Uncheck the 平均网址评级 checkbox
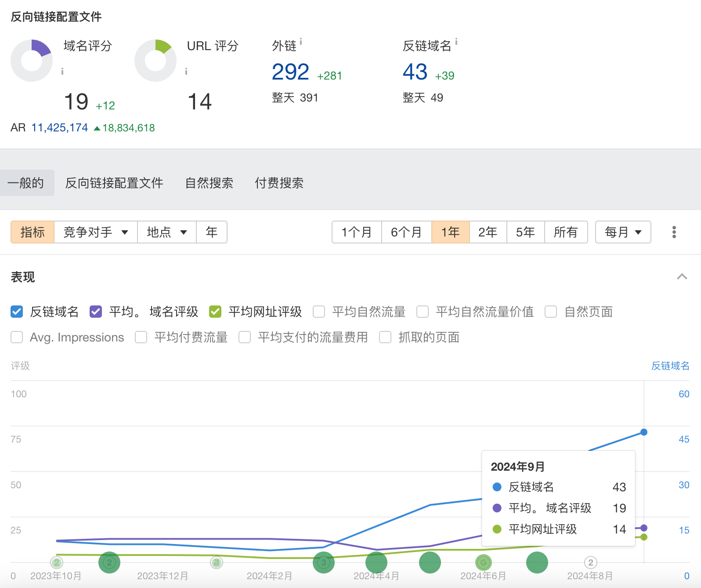This screenshot has width=701, height=588. 215,312
